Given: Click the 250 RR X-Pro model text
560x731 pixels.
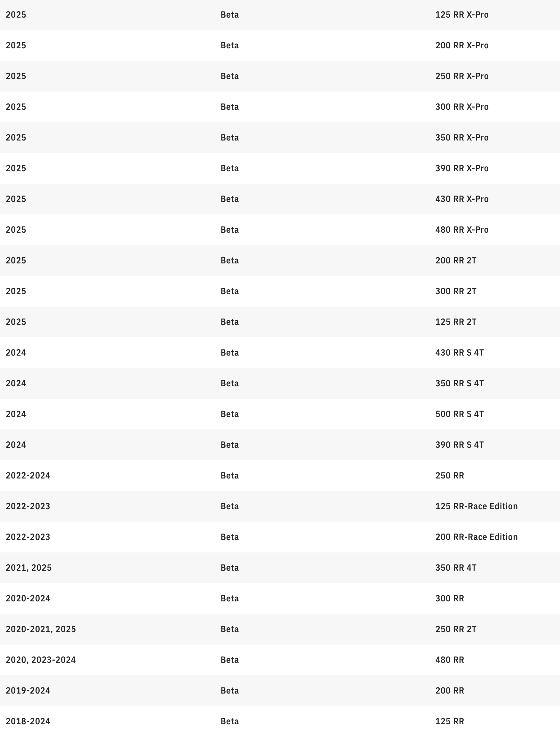Looking at the screenshot, I should pyautogui.click(x=462, y=76).
